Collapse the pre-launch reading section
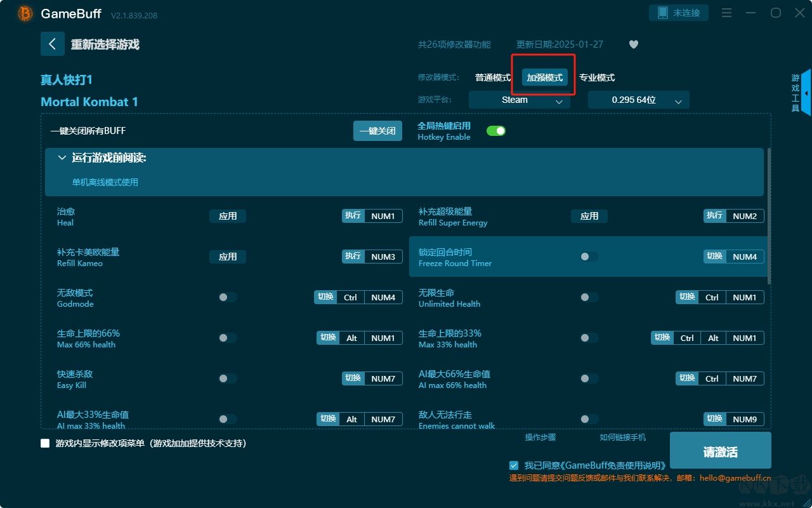 click(x=62, y=157)
